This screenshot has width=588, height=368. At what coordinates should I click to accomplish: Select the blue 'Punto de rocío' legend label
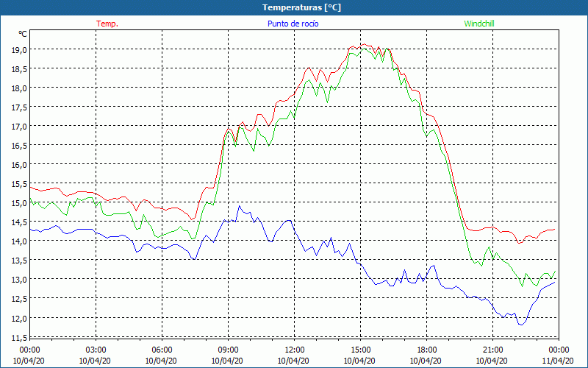click(293, 24)
